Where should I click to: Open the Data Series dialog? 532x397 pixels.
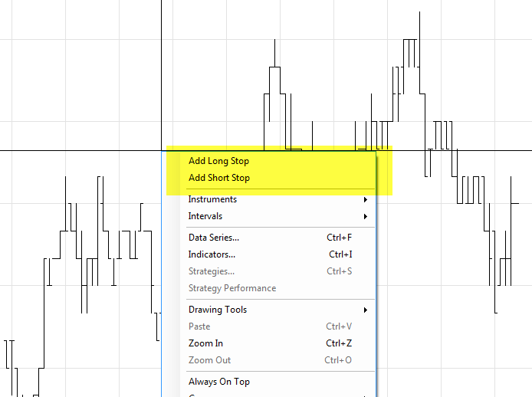pos(214,238)
